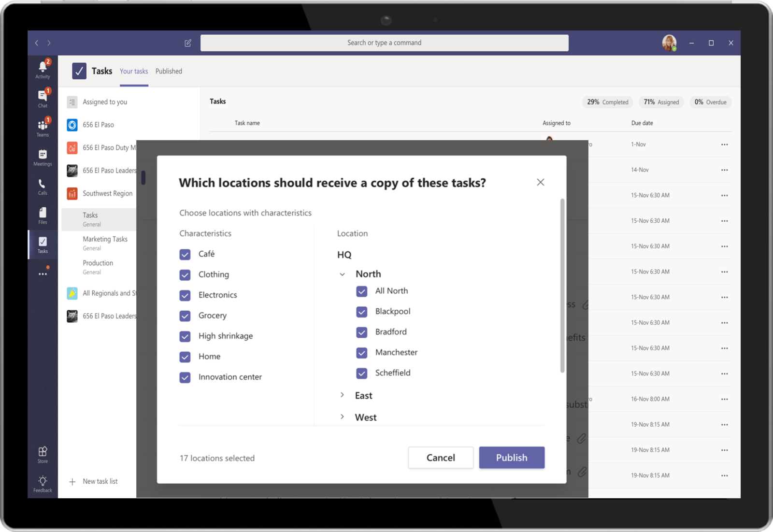Open the Activity feed
This screenshot has width=773, height=532.
[x=43, y=68]
